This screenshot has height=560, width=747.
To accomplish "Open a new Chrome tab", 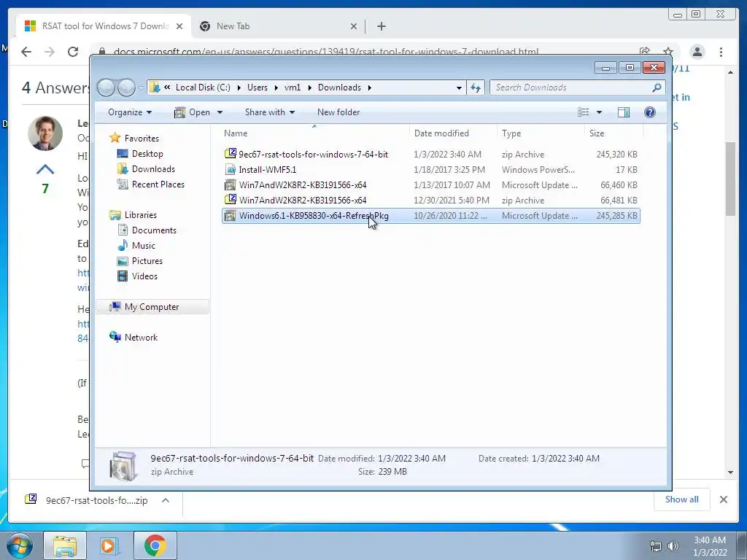I will tap(381, 27).
